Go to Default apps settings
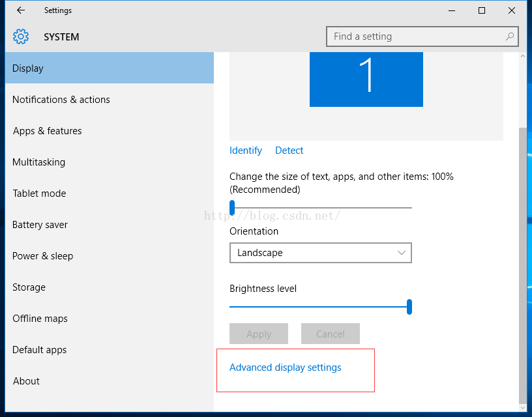This screenshot has height=417, width=532. coord(110,349)
